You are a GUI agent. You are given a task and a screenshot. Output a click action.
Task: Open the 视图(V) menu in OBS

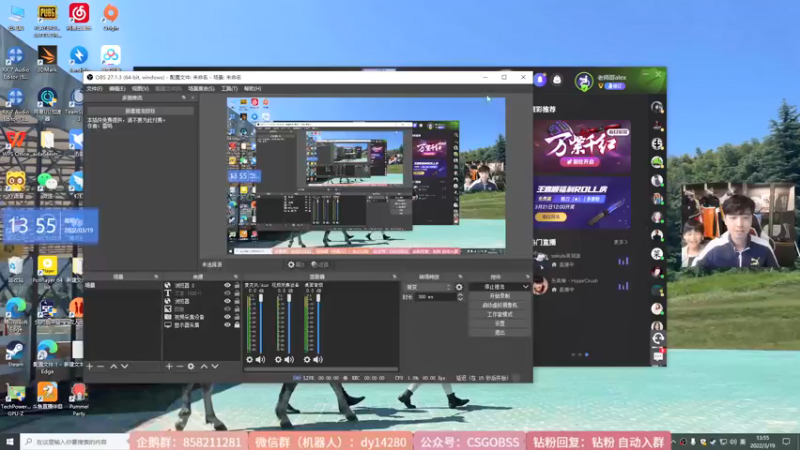[140, 88]
